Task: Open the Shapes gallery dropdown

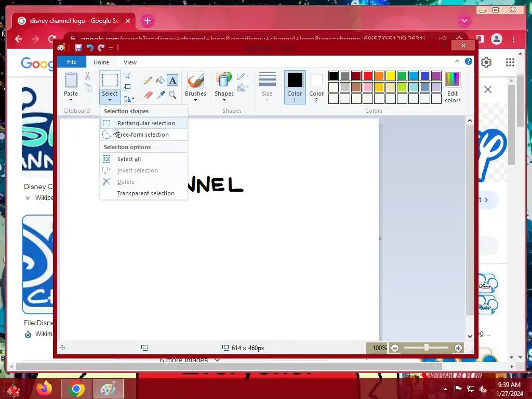Action: (224, 100)
